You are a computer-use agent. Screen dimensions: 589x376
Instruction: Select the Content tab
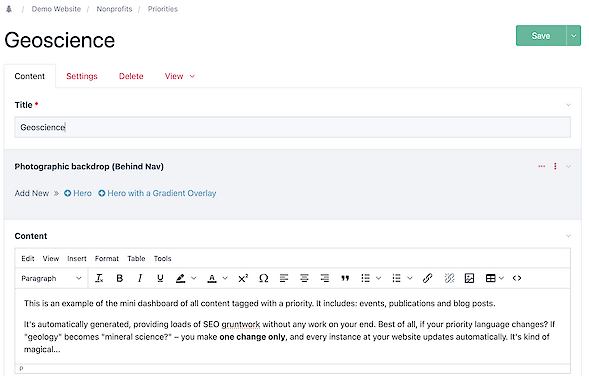click(30, 76)
